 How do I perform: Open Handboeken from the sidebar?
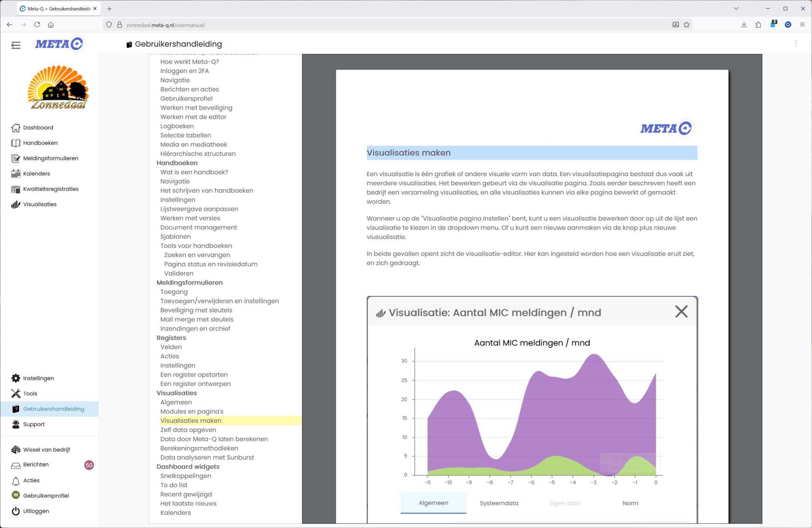[x=40, y=143]
